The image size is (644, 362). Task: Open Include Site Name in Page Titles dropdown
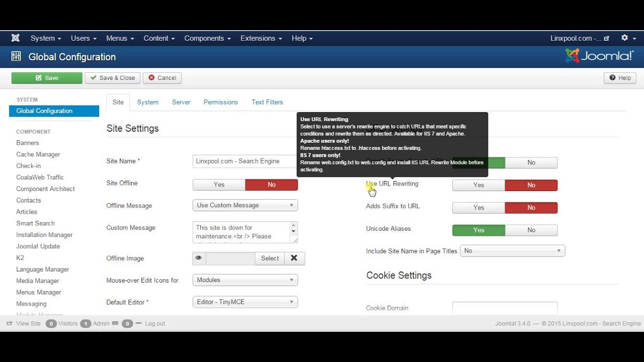pyautogui.click(x=513, y=250)
